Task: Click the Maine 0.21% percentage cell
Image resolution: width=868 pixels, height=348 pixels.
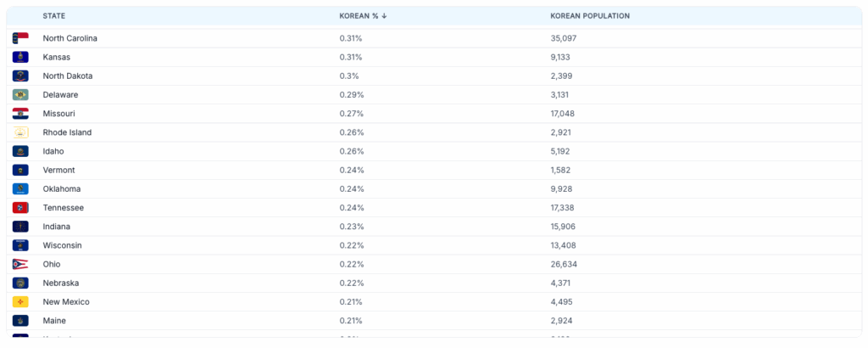Action: (351, 321)
